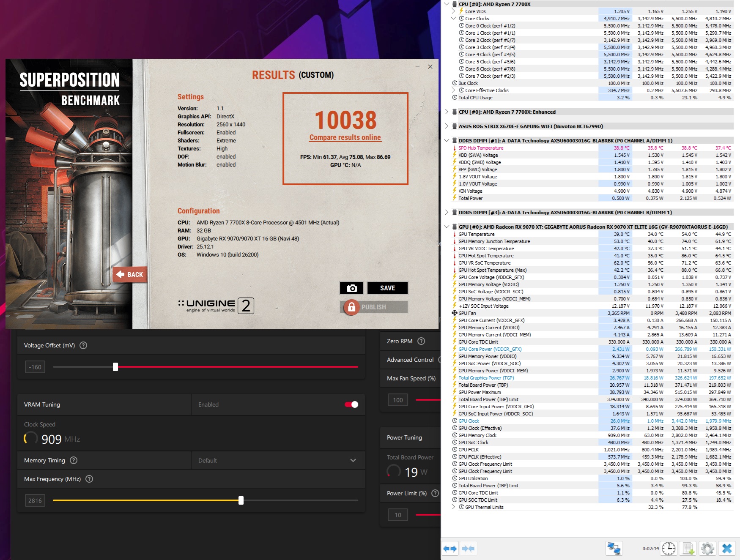Click the clock icon beside GPU Memory Clock
740x560 pixels.
(x=455, y=435)
